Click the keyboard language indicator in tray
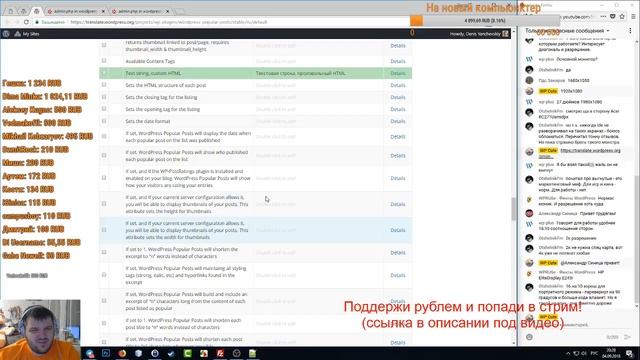 tap(595, 353)
